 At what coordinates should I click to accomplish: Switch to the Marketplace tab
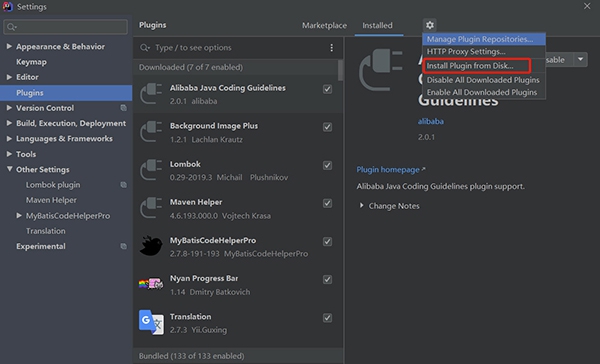[324, 25]
